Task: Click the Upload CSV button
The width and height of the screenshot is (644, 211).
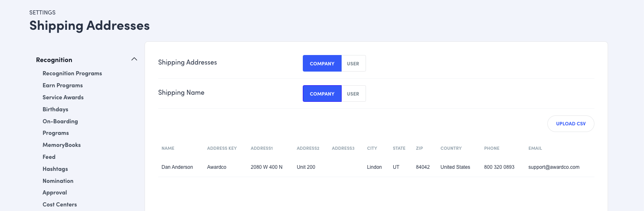Action: click(x=570, y=124)
